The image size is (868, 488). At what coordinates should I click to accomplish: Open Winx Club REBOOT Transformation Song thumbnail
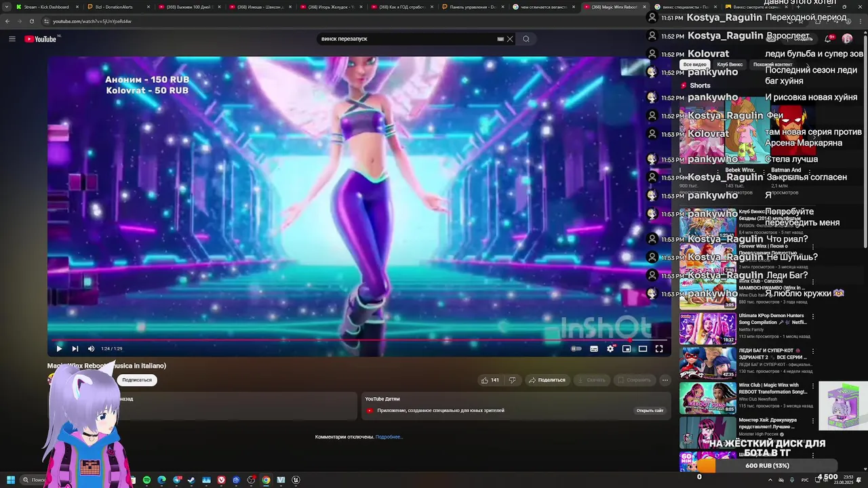tap(707, 398)
